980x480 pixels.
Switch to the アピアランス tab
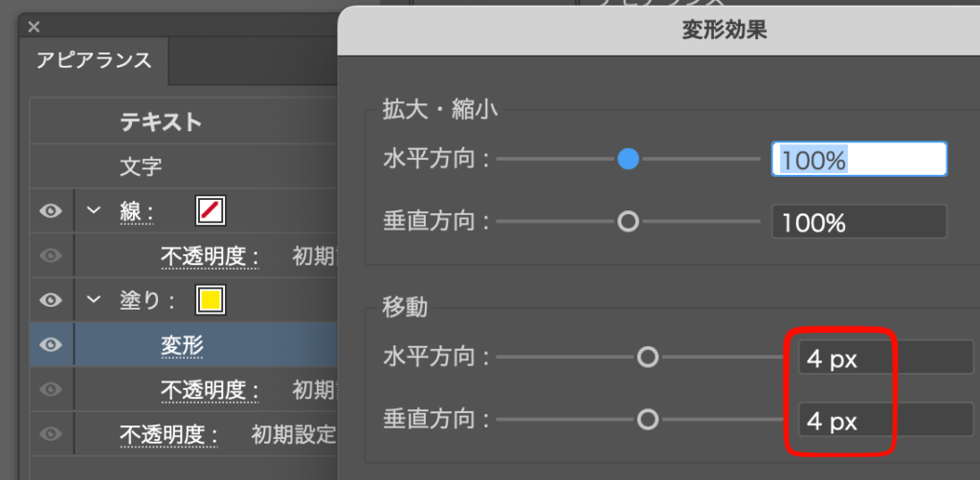click(94, 61)
